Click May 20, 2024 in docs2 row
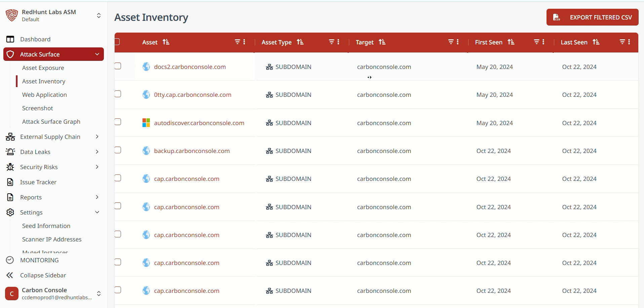 (494, 67)
